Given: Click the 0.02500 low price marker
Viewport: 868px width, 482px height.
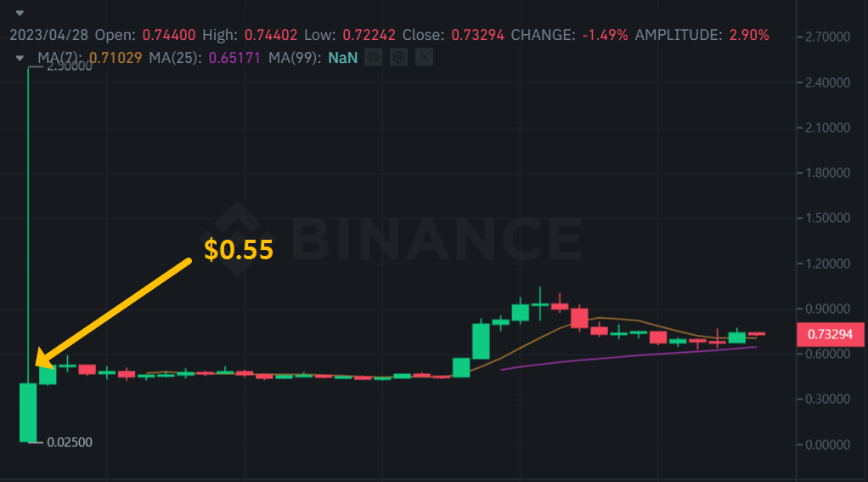Looking at the screenshot, I should click(69, 442).
